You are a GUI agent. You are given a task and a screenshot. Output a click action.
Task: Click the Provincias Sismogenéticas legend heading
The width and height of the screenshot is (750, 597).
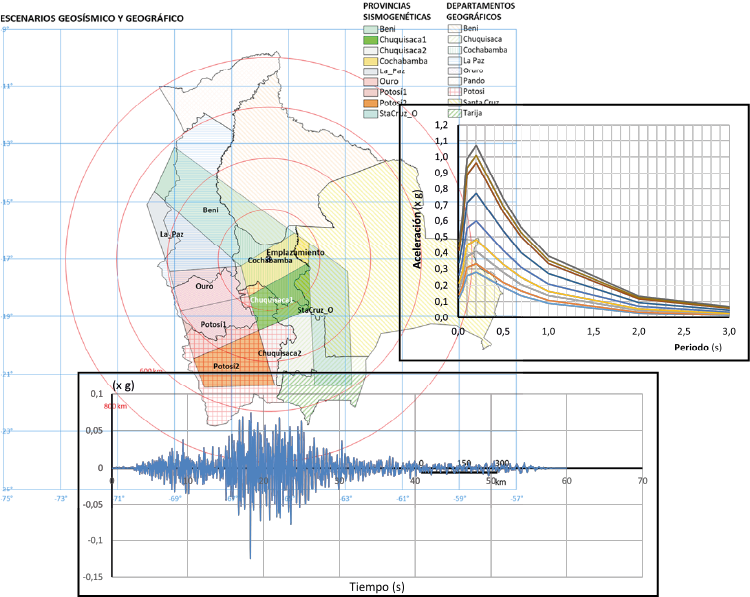398,11
